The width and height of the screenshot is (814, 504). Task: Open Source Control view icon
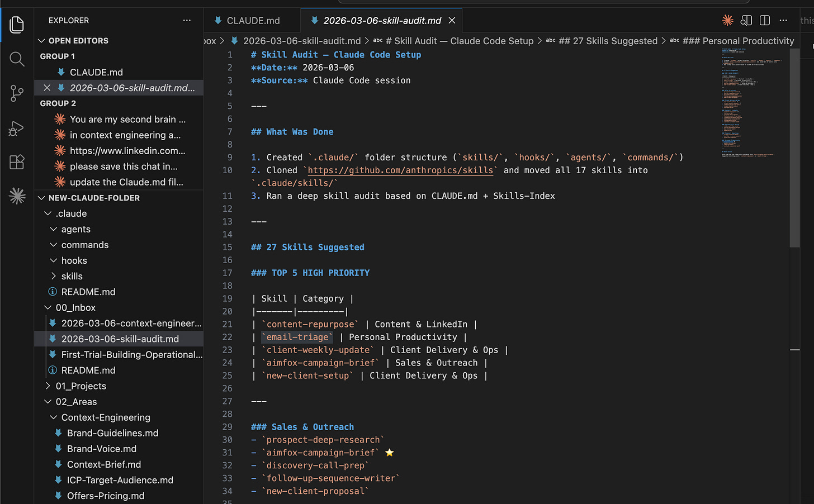click(x=17, y=93)
